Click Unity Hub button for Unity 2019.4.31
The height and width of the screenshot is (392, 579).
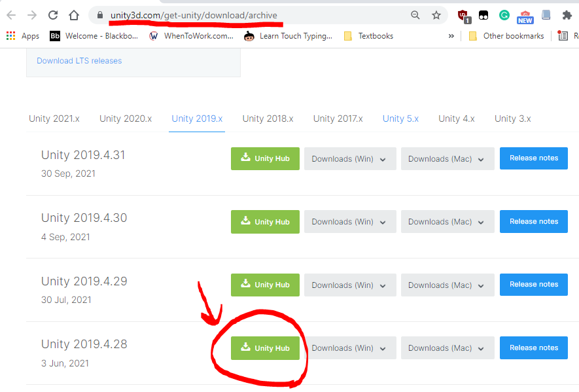point(265,158)
